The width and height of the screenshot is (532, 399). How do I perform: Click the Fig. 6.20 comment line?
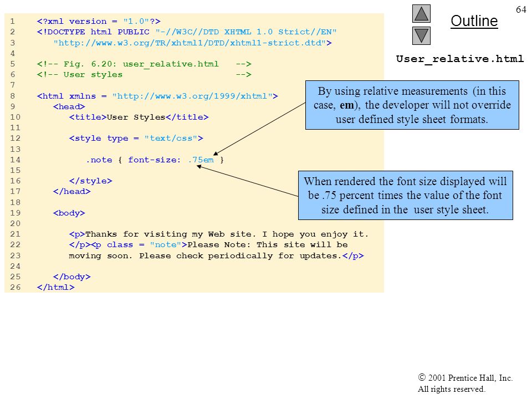point(144,64)
